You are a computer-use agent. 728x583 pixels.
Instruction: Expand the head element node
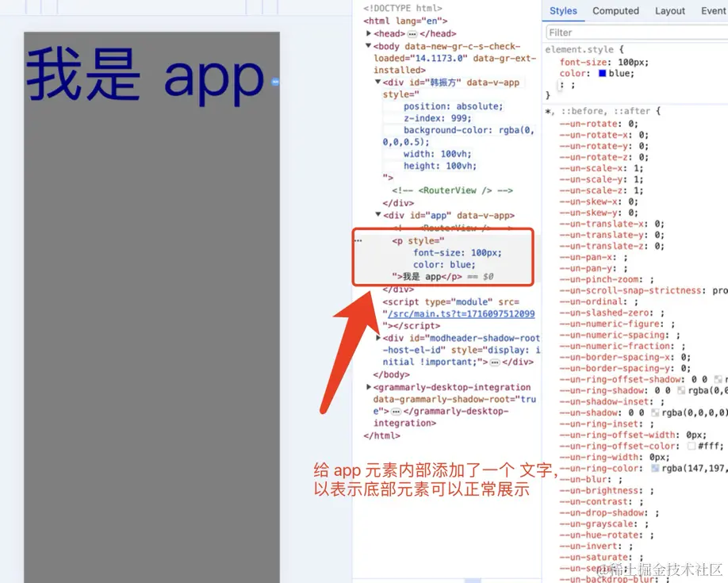pos(369,33)
